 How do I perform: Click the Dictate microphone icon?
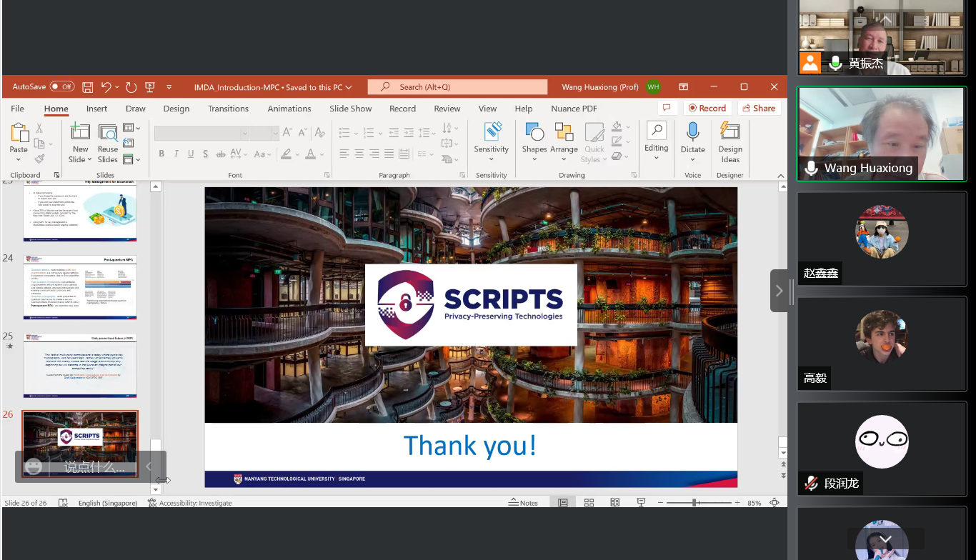click(x=692, y=132)
